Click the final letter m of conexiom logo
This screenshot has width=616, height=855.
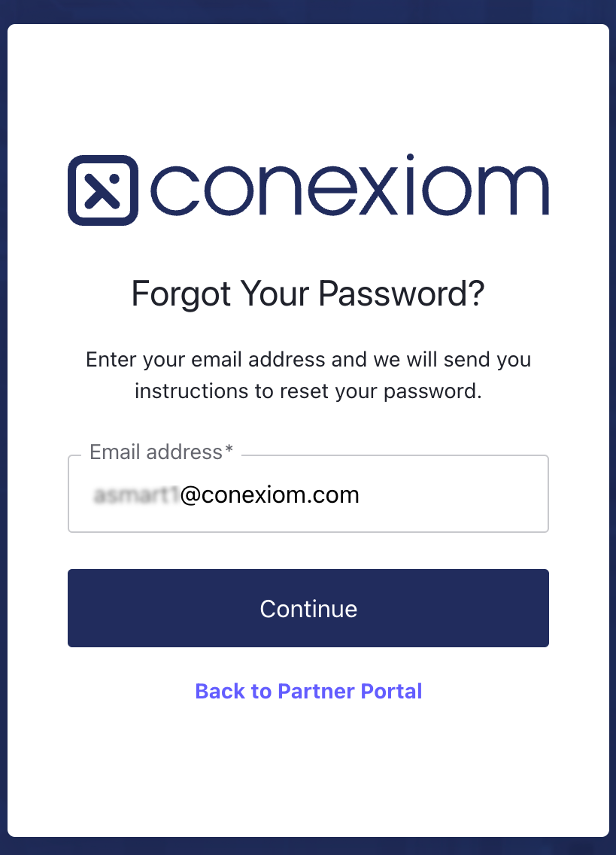coord(516,190)
